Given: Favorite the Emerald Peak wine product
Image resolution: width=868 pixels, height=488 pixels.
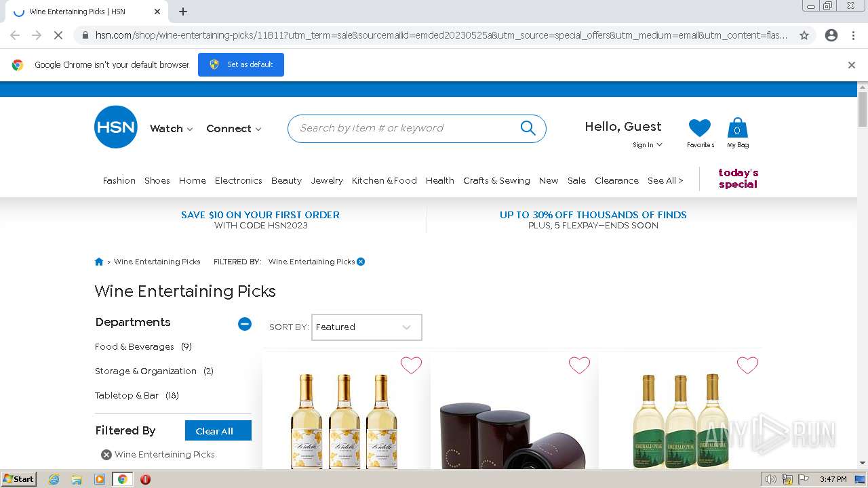Looking at the screenshot, I should tap(747, 365).
